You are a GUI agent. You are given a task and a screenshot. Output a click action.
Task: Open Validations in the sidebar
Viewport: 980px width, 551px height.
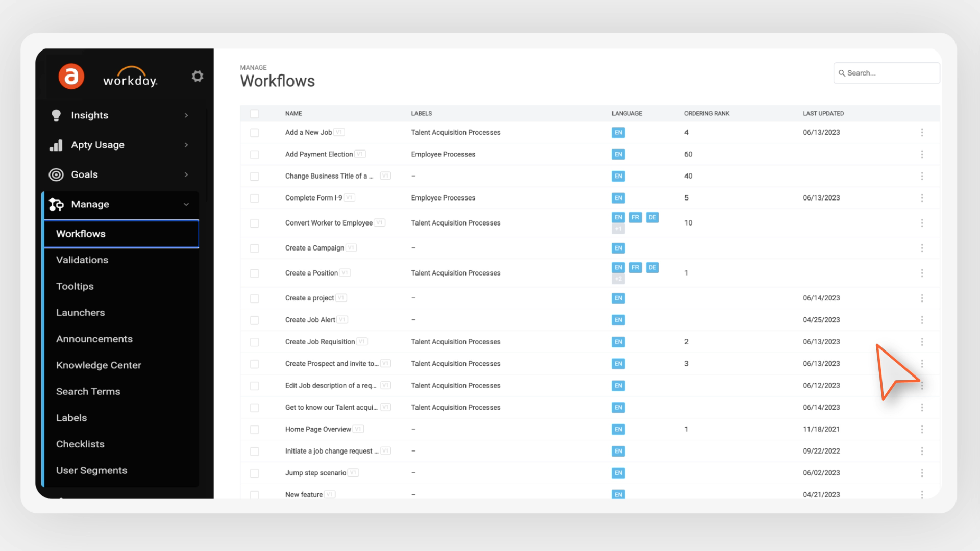click(x=82, y=260)
